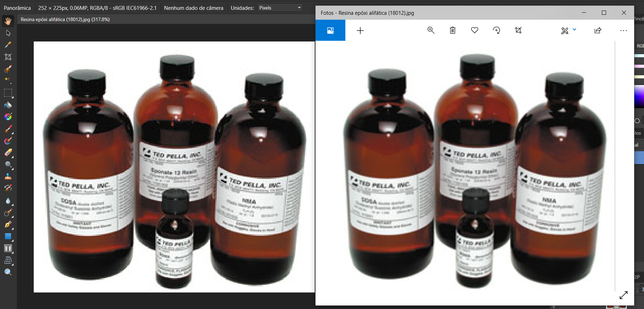
Task: Select the Rectangular Marquee tool
Action: [x=8, y=93]
